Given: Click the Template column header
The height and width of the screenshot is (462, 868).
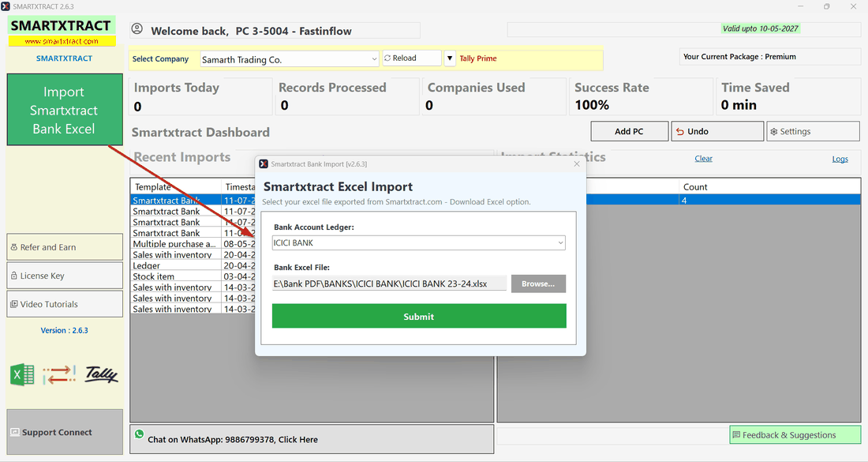Looking at the screenshot, I should pos(175,186).
